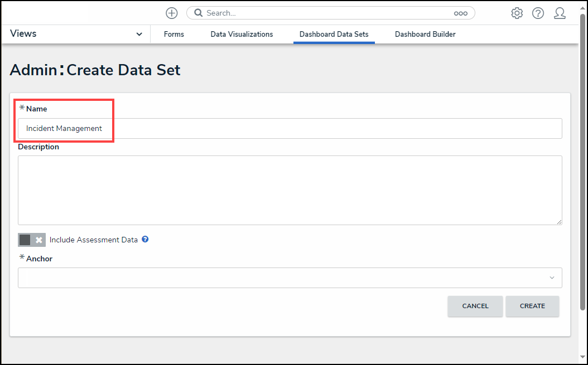Click the plus create icon
Viewport: 588px width, 365px height.
[172, 13]
